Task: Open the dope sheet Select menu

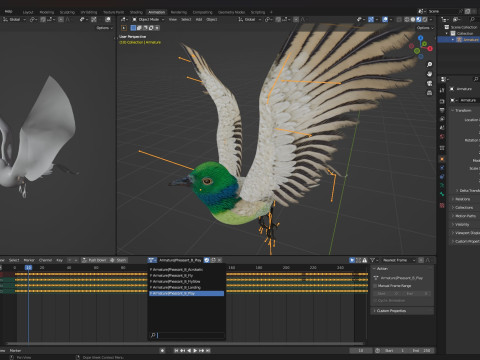Action: point(14,260)
